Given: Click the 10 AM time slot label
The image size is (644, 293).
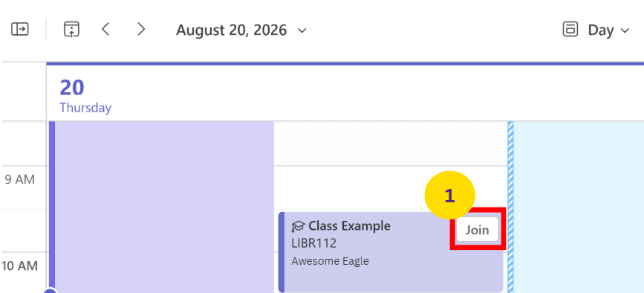Looking at the screenshot, I should (20, 266).
